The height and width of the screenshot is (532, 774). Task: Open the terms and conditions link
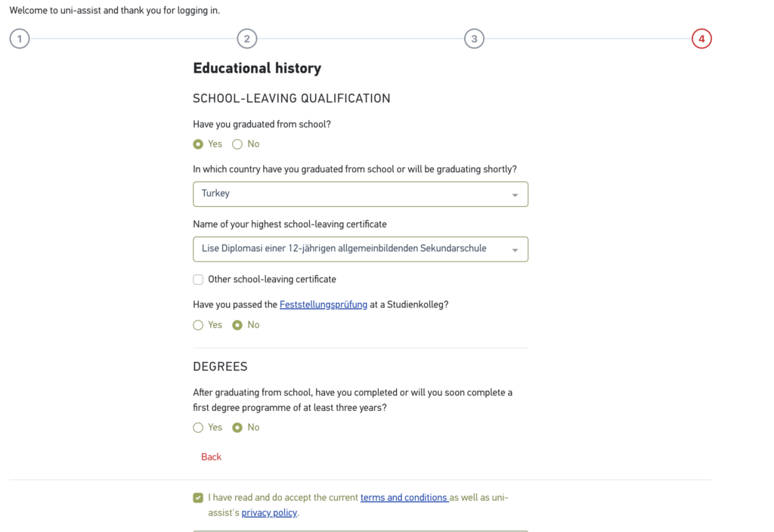(404, 498)
